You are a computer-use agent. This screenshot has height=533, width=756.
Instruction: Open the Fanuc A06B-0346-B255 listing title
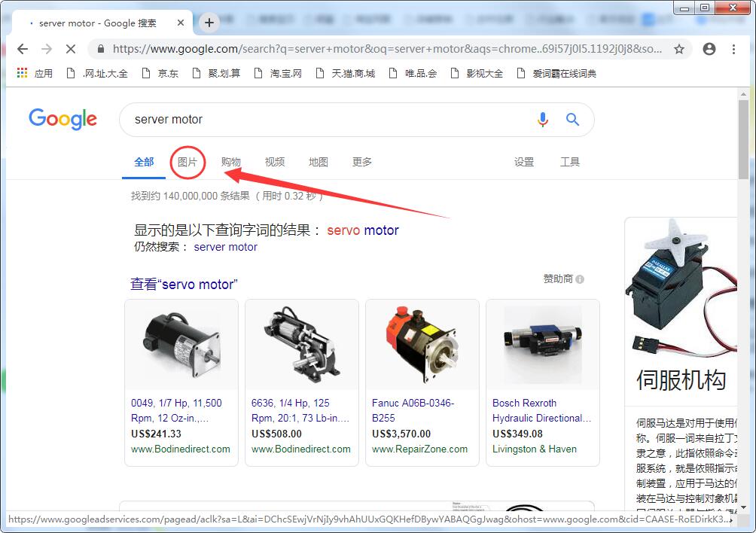pos(413,410)
